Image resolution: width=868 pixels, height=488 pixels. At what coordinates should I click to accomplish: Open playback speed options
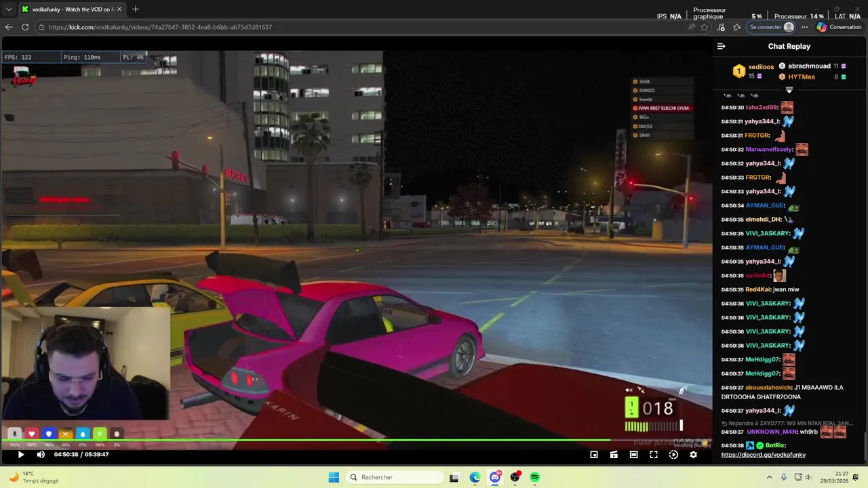click(x=673, y=455)
